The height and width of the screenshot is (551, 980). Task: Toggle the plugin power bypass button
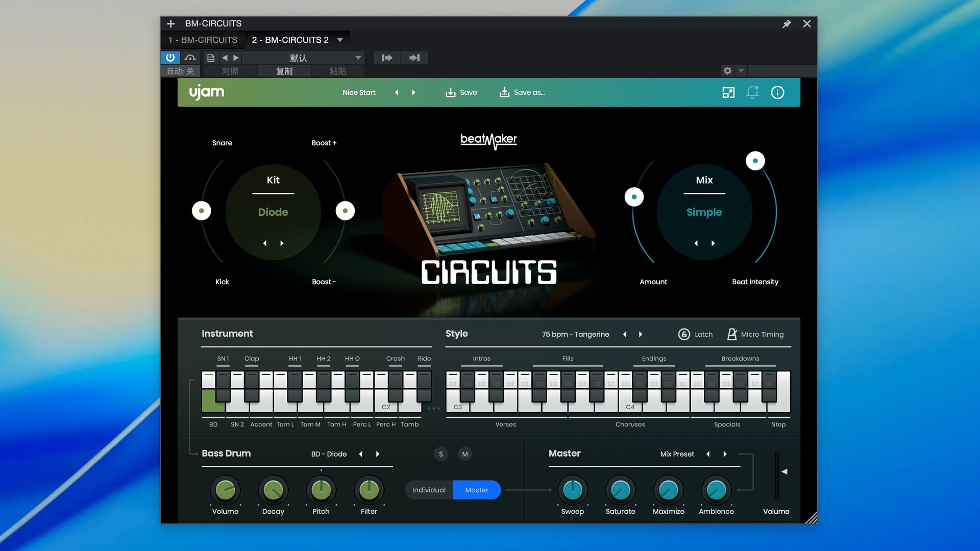[170, 58]
